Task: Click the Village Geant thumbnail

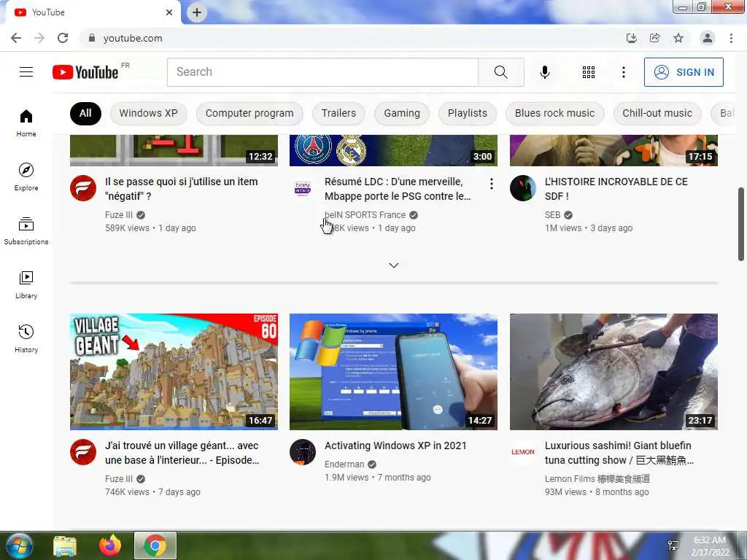Action: pyautogui.click(x=174, y=371)
